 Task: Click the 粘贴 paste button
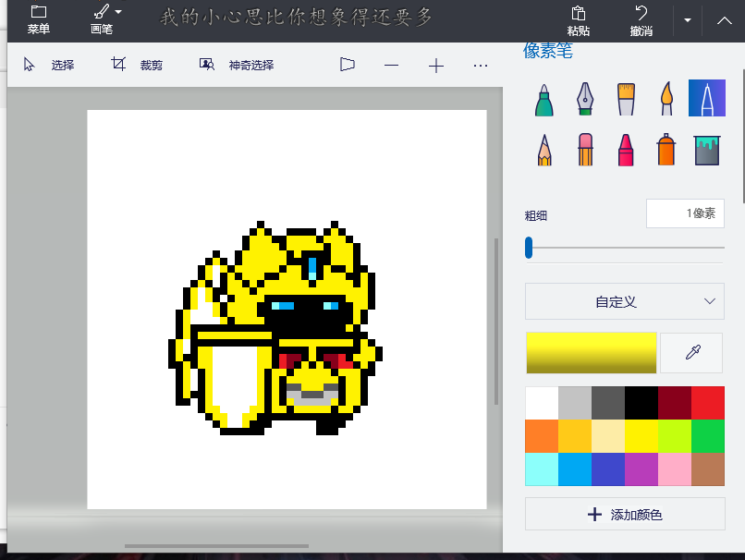(x=579, y=21)
